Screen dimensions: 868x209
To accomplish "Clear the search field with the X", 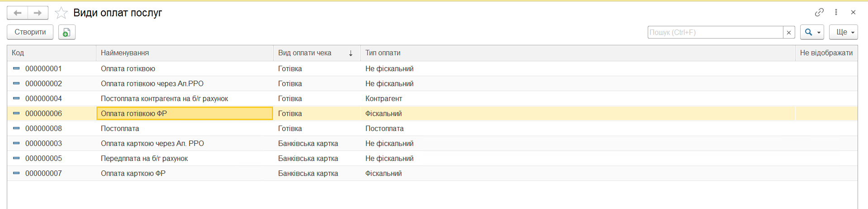I will point(789,32).
